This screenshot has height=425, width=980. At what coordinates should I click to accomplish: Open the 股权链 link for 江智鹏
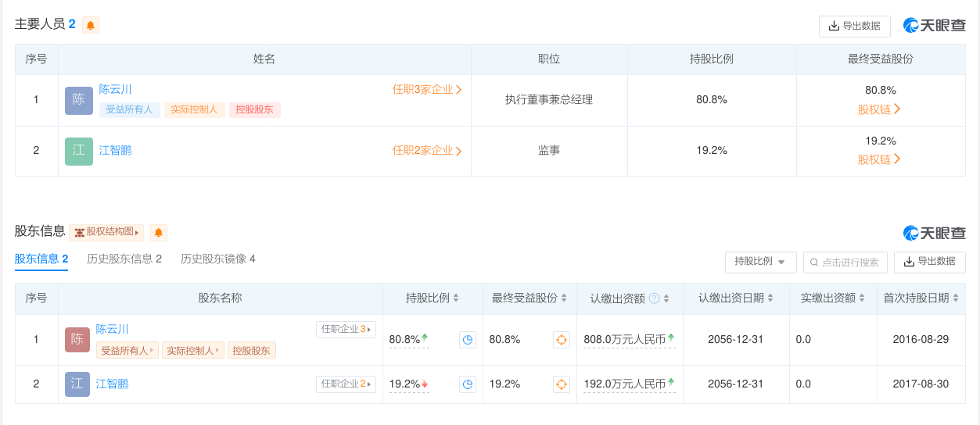[x=879, y=159]
